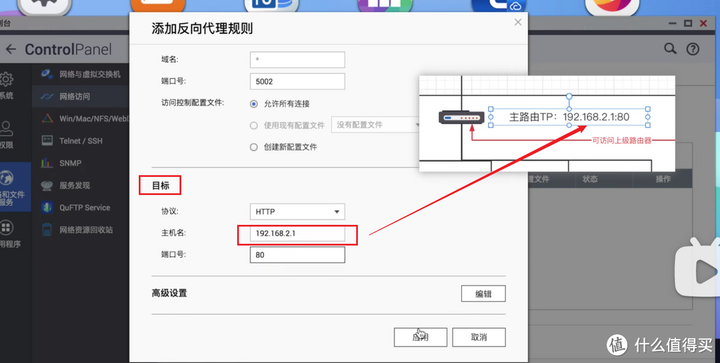Viewport: 720px width, 363px height.
Task: Click the 主路由TP: 192.168.2.1:80 text box
Action: click(x=569, y=117)
